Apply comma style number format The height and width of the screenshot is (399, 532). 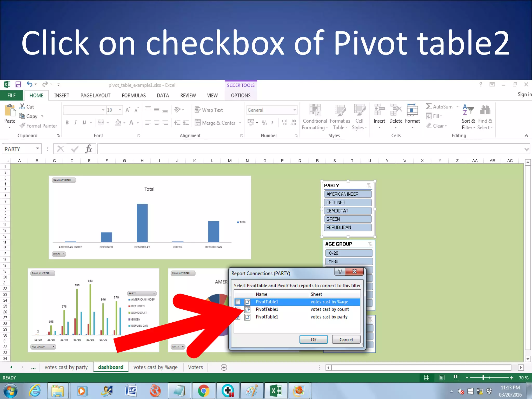click(x=272, y=123)
